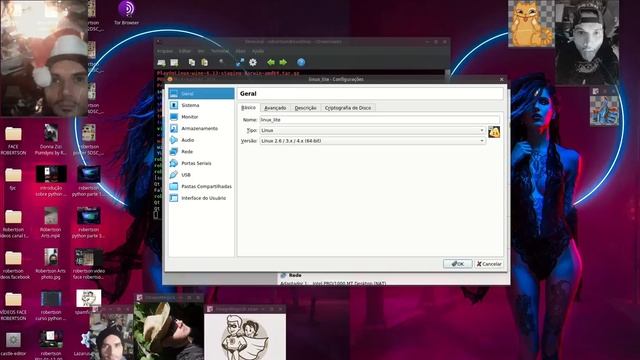Select the Geral settings category

(201, 93)
